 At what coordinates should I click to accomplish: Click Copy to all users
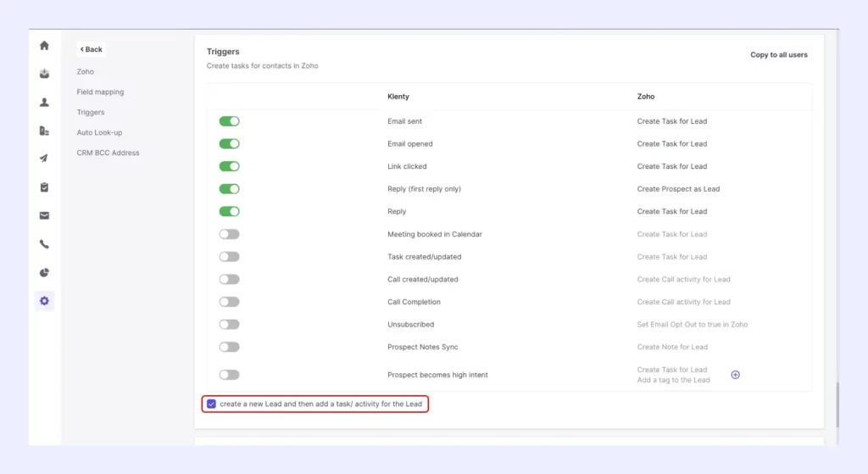coord(778,55)
